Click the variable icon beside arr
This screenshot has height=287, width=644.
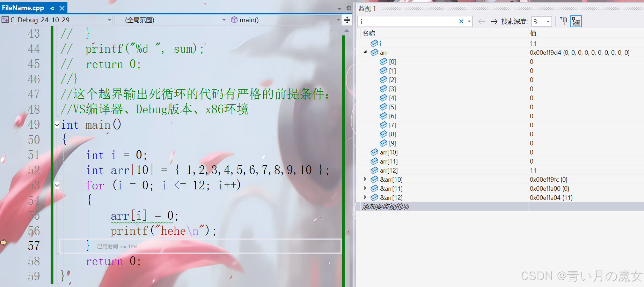tap(374, 52)
